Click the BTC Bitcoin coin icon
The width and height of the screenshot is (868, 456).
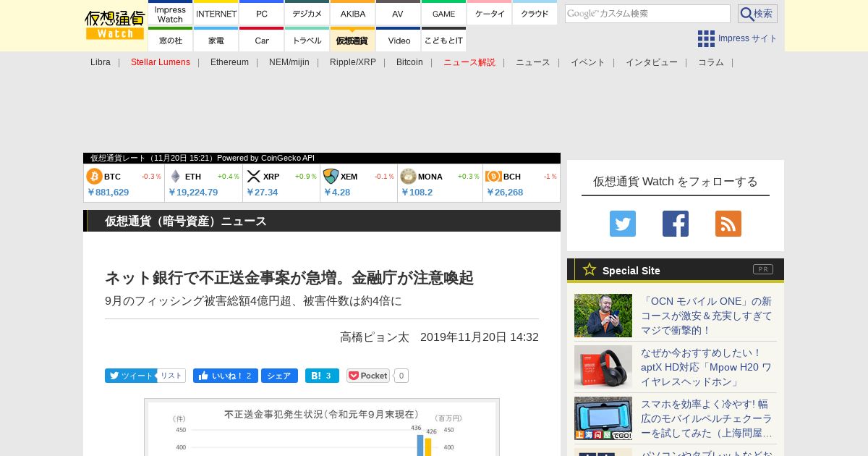point(95,177)
